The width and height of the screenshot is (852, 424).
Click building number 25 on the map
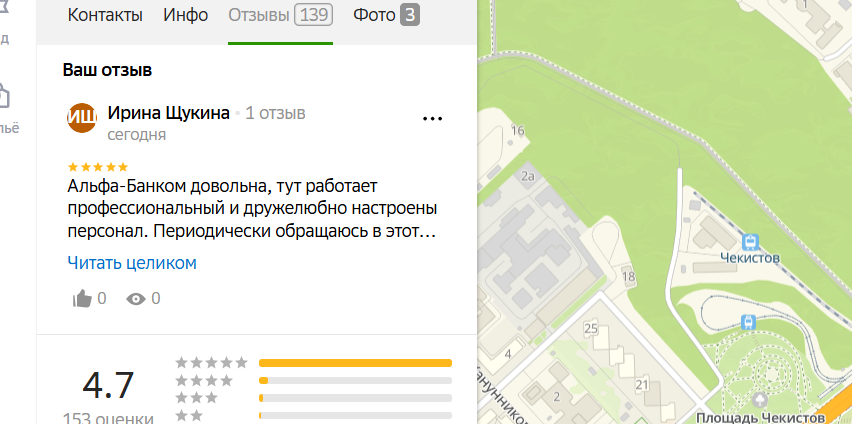[x=591, y=328]
